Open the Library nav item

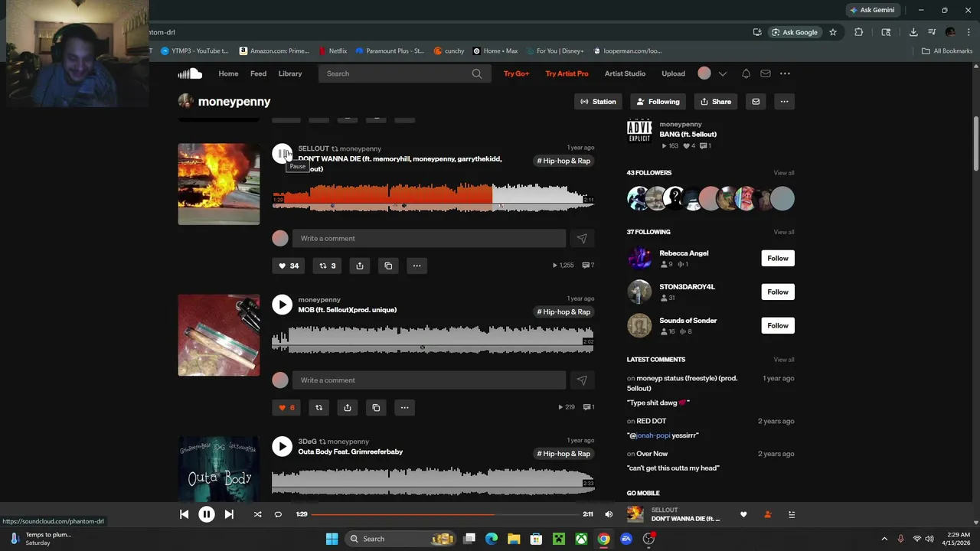[x=290, y=73]
